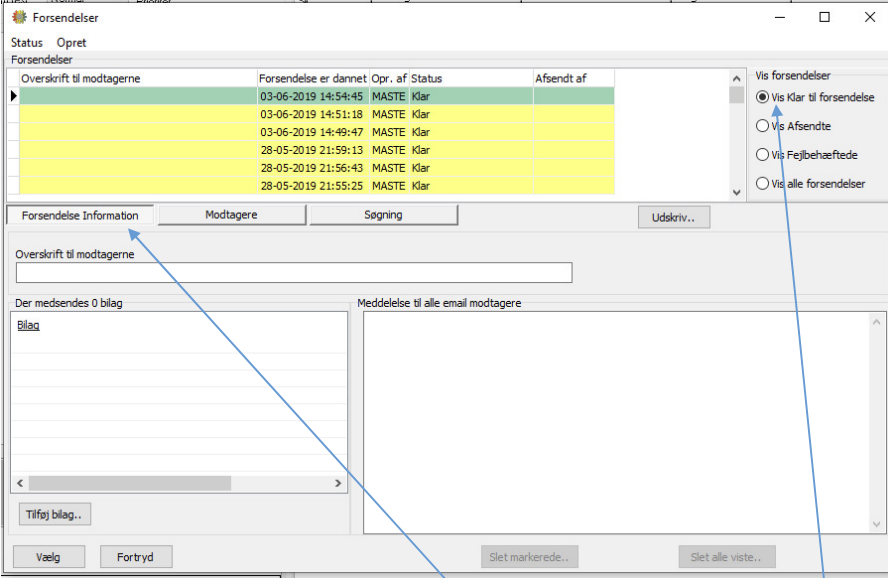Click the Vælg button
Image resolution: width=888 pixels, height=578 pixels.
(49, 557)
